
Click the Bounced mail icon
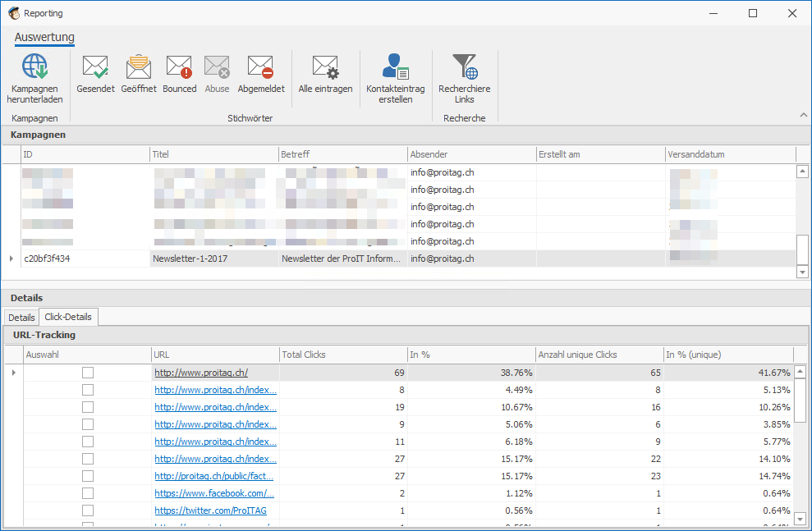pyautogui.click(x=179, y=67)
